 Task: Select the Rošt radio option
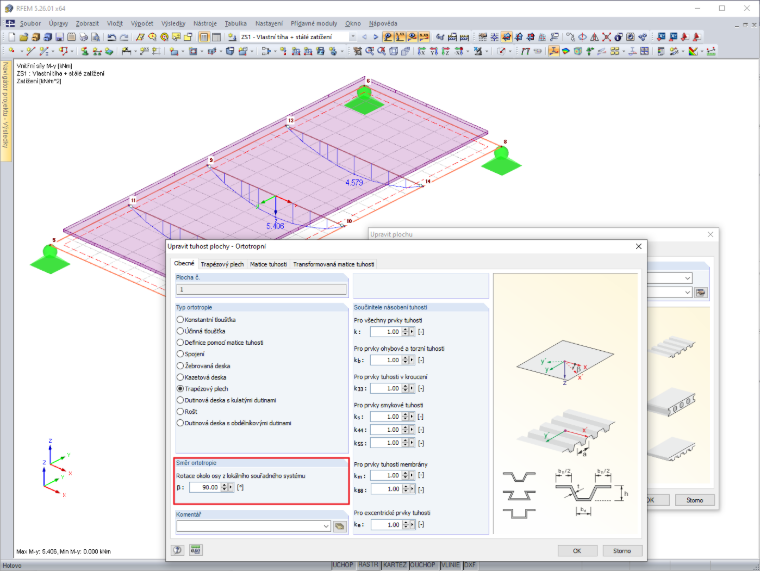point(180,412)
